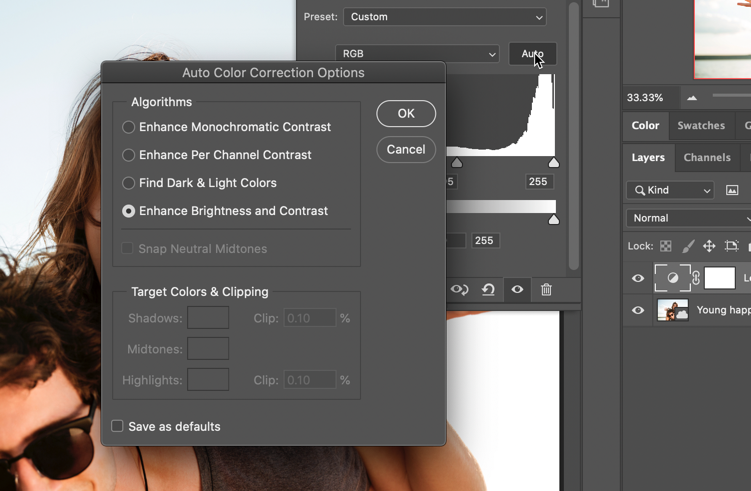Click the view previous state icon
The image size is (751, 491).
pyautogui.click(x=459, y=290)
